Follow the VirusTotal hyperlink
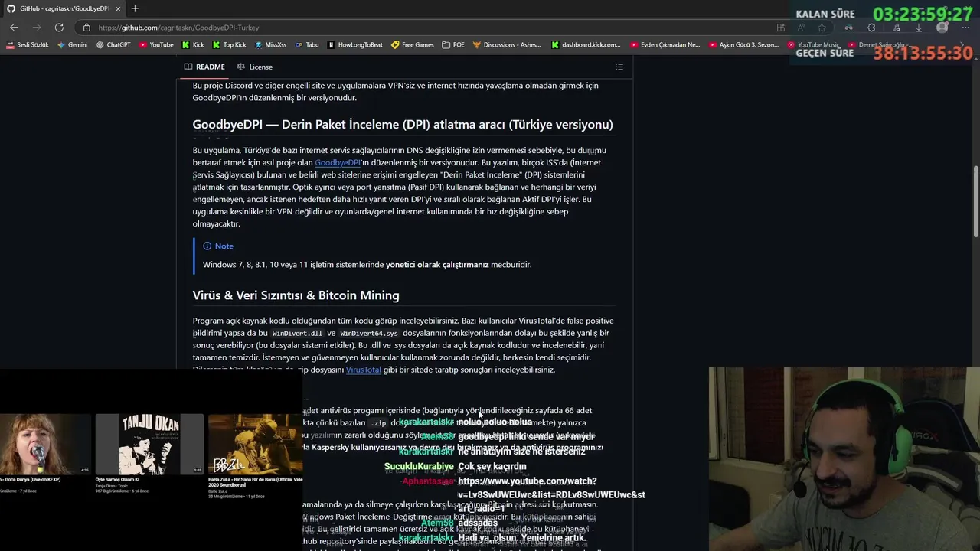 click(x=363, y=370)
